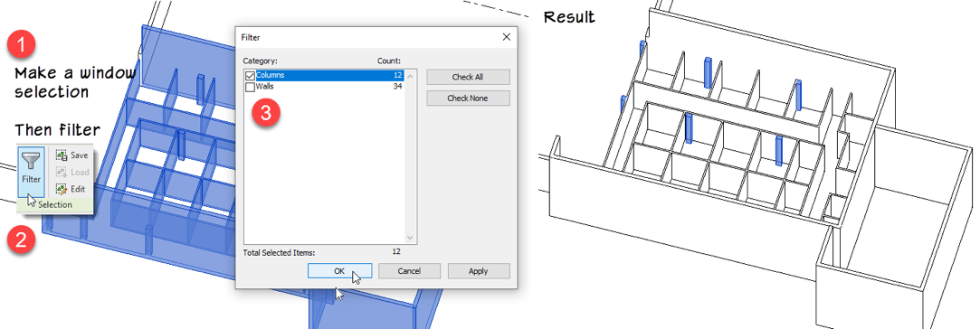Click the Check None button

(468, 98)
